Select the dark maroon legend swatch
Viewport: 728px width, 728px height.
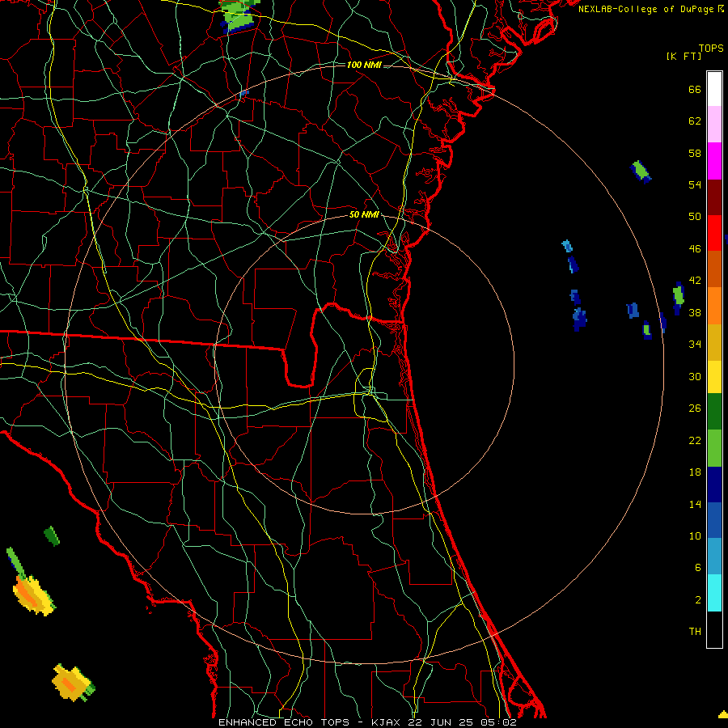714,197
